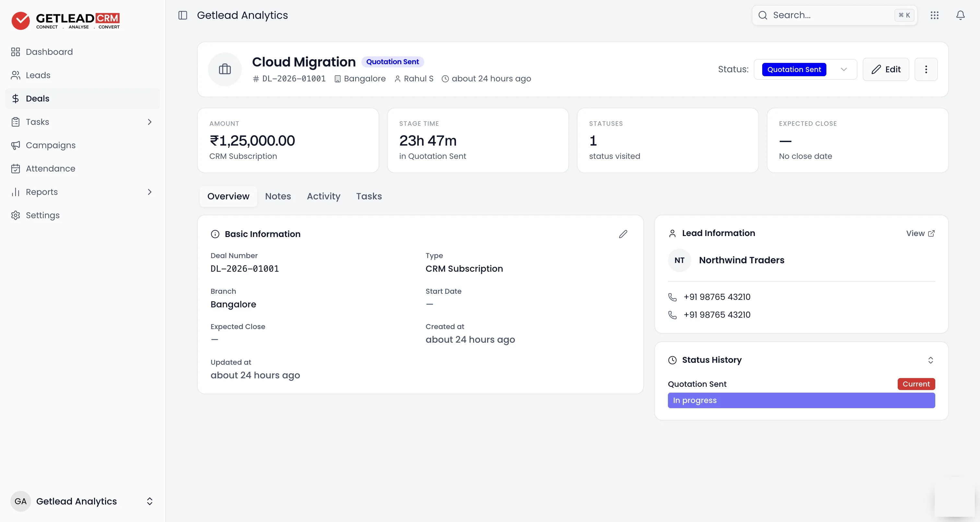Click the In progress status bar
The width and height of the screenshot is (980, 522).
point(801,400)
